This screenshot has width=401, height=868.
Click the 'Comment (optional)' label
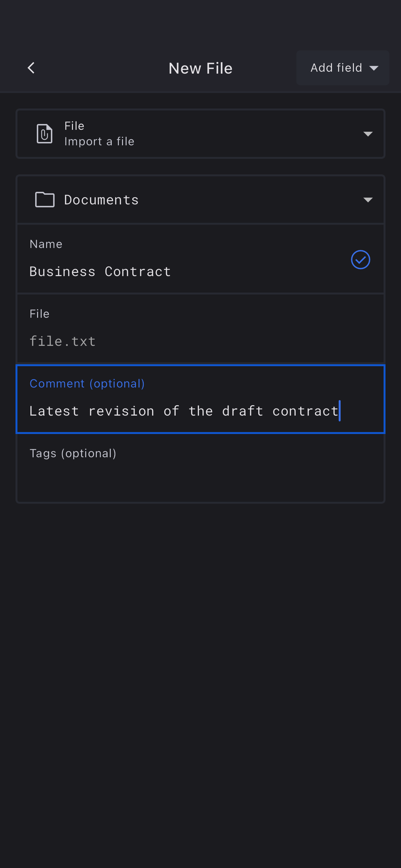tap(87, 384)
